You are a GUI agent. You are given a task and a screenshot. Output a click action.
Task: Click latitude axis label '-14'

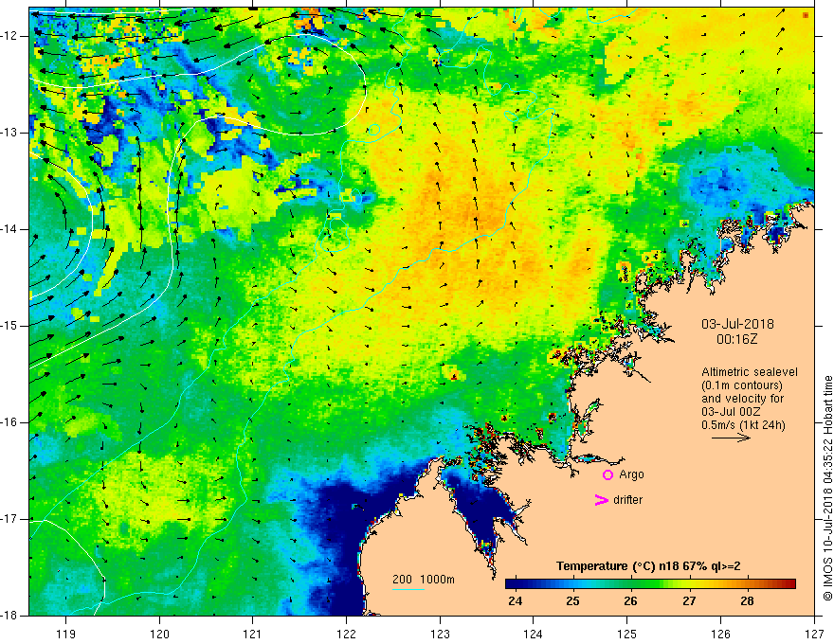[x=10, y=229]
